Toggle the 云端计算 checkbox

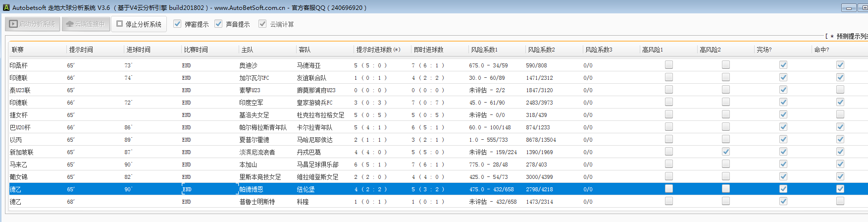pos(262,24)
